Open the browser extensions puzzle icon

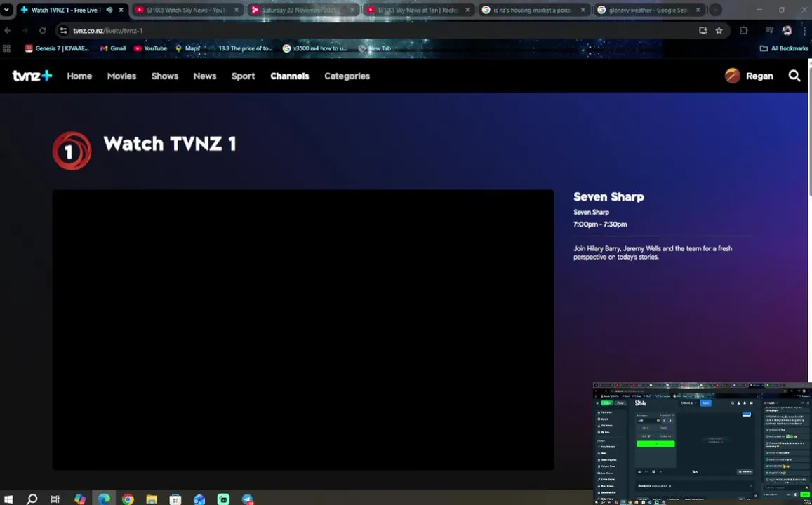[x=744, y=31]
